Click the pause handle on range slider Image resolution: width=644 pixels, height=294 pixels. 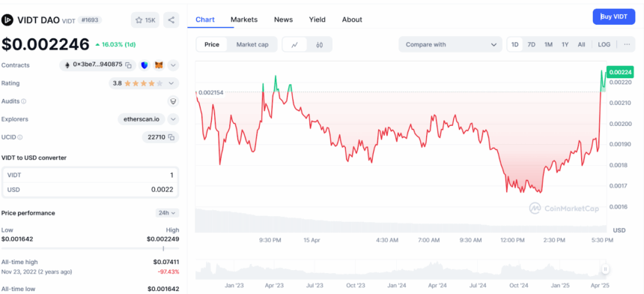coord(605,269)
